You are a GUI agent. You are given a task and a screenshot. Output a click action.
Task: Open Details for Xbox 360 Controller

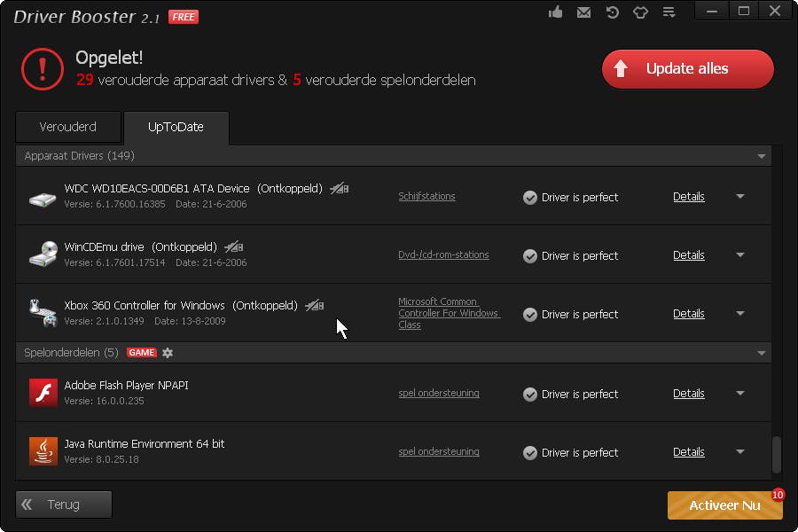(689, 314)
